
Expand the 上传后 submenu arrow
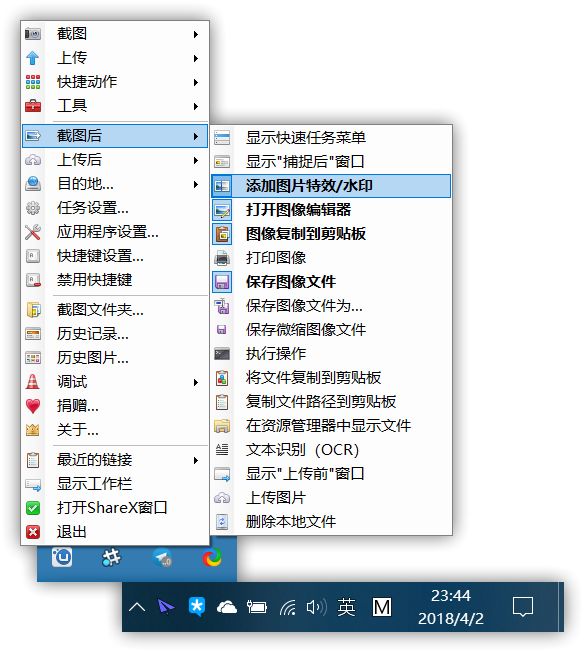click(195, 160)
